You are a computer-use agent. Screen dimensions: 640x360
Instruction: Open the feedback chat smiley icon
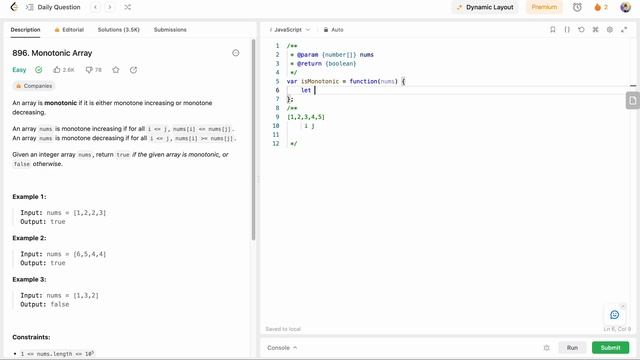pos(615,315)
